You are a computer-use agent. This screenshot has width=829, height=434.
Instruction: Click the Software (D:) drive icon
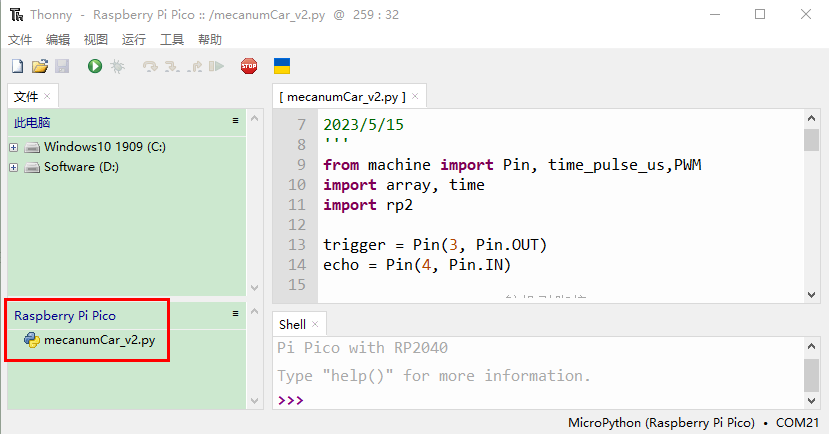[32, 168]
